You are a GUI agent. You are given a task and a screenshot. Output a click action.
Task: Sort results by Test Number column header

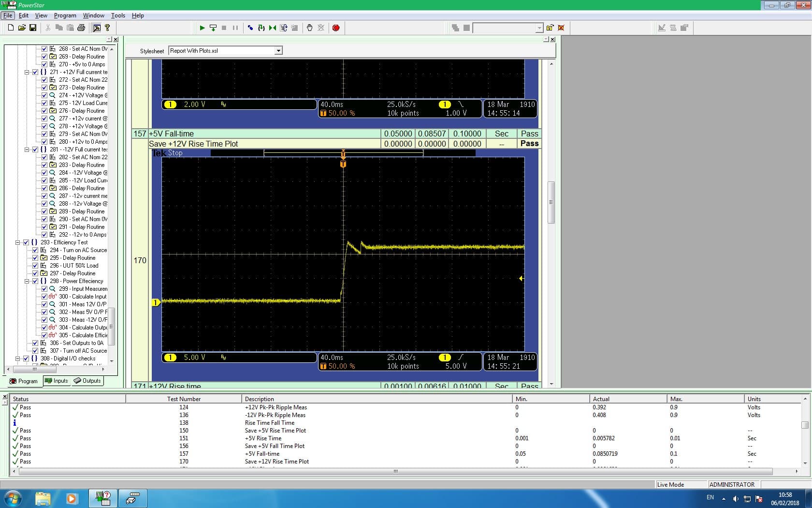(184, 399)
